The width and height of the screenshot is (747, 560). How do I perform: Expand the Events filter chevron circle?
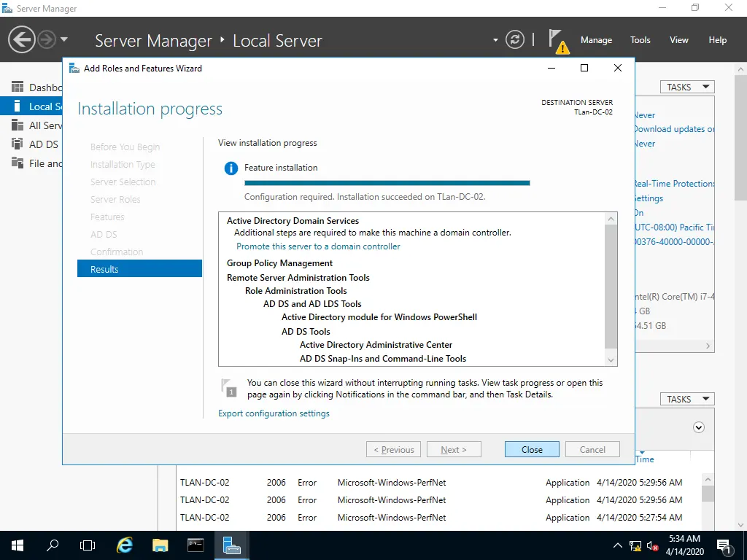(698, 427)
